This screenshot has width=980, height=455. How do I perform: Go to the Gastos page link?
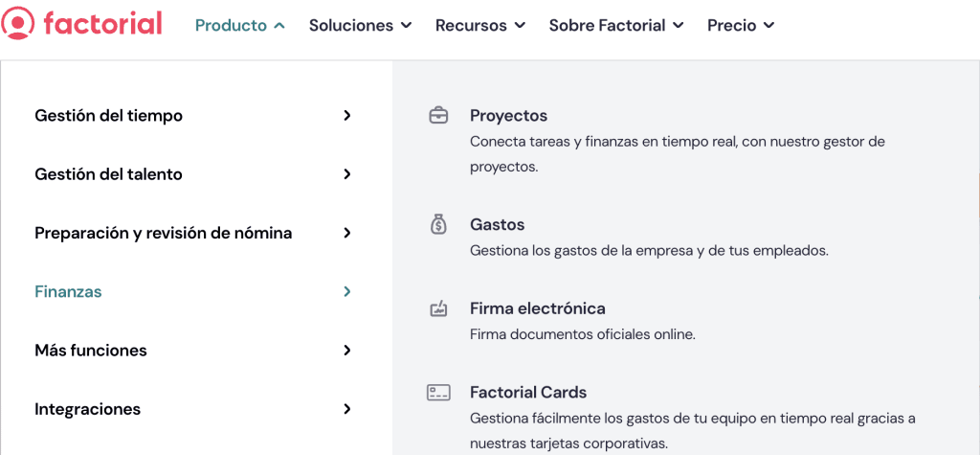498,224
